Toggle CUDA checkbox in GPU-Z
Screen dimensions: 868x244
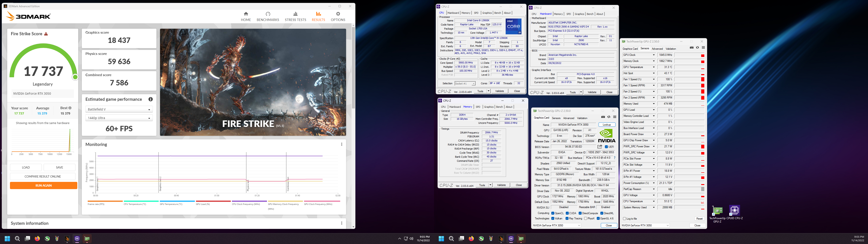click(567, 213)
